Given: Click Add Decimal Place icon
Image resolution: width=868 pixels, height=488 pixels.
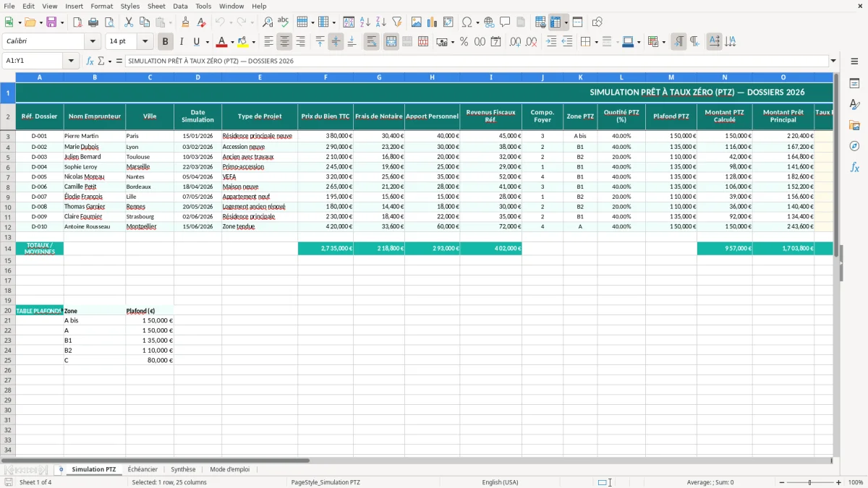Looking at the screenshot, I should point(515,42).
